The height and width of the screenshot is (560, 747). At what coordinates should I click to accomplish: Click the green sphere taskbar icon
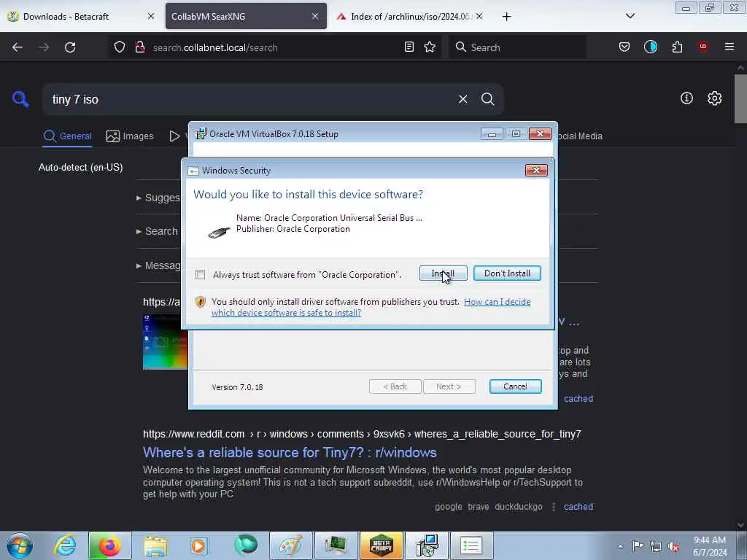point(246,545)
